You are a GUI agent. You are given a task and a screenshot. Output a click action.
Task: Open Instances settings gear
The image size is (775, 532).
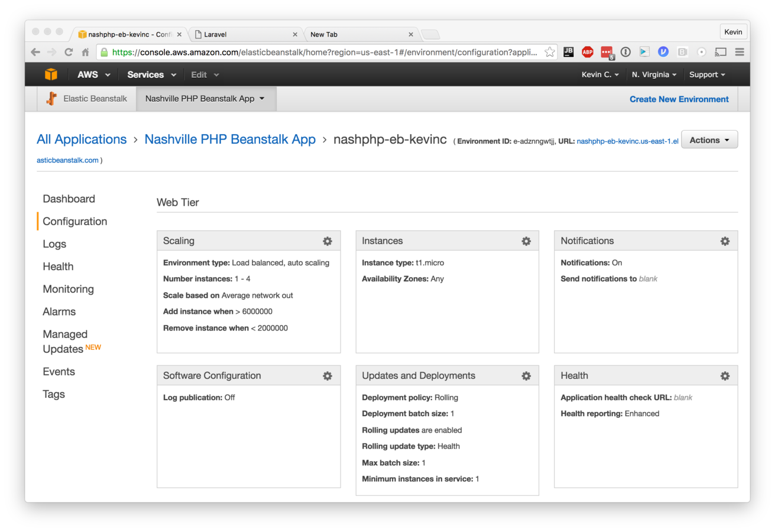(526, 241)
